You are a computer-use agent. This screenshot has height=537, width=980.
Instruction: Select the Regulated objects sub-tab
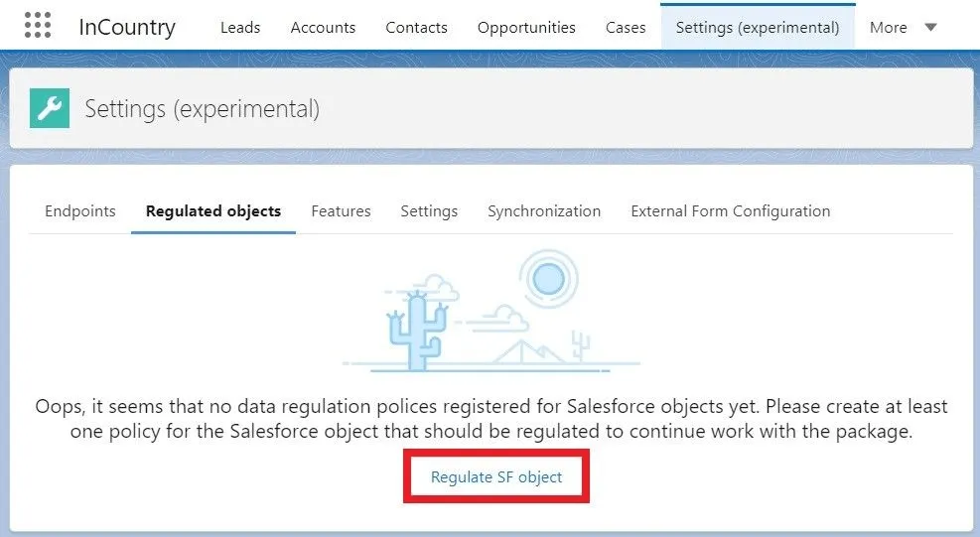[213, 211]
